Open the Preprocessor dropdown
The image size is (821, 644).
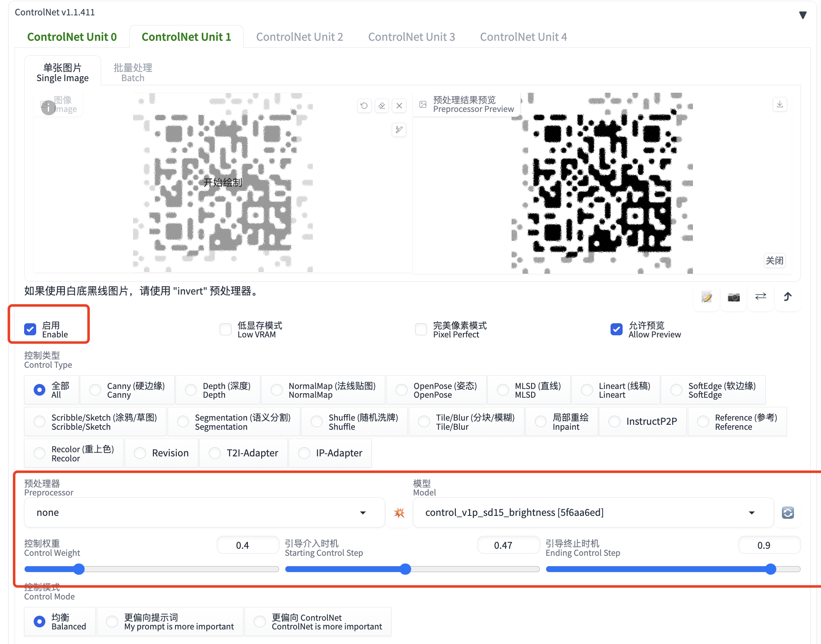point(204,513)
